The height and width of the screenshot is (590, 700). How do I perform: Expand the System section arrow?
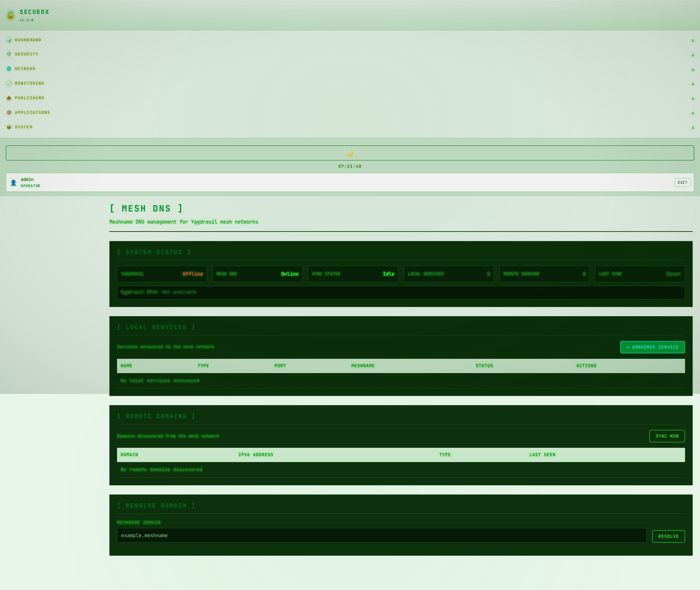click(x=693, y=128)
